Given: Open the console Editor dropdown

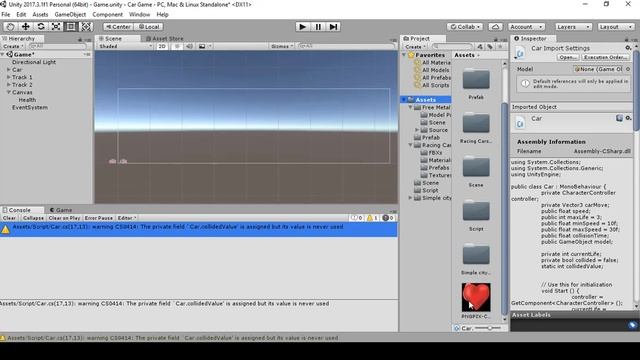Looking at the screenshot, I should (127, 218).
